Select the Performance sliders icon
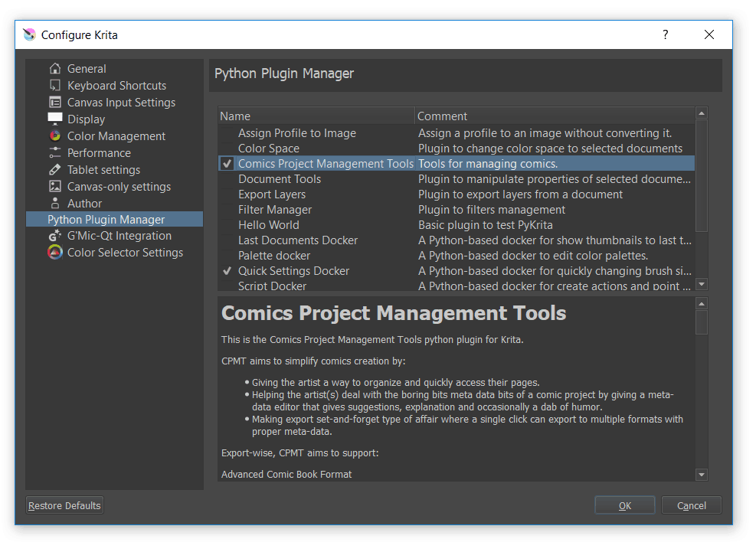This screenshot has width=756, height=552. [55, 153]
